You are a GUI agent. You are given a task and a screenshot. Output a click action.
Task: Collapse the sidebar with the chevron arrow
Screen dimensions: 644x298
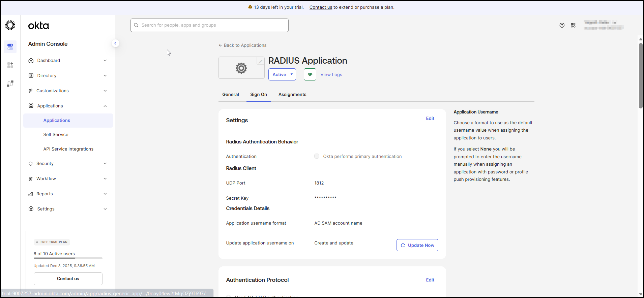[115, 43]
